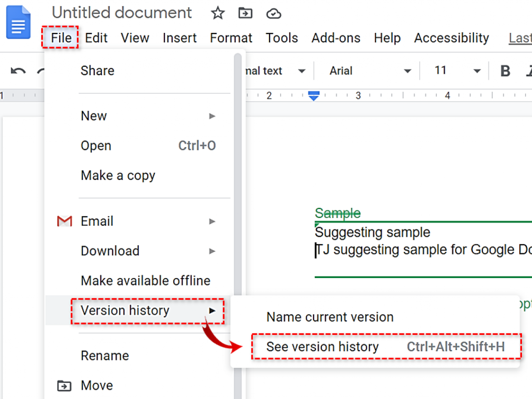Click Name current version
The width and height of the screenshot is (532, 399).
pyautogui.click(x=330, y=317)
